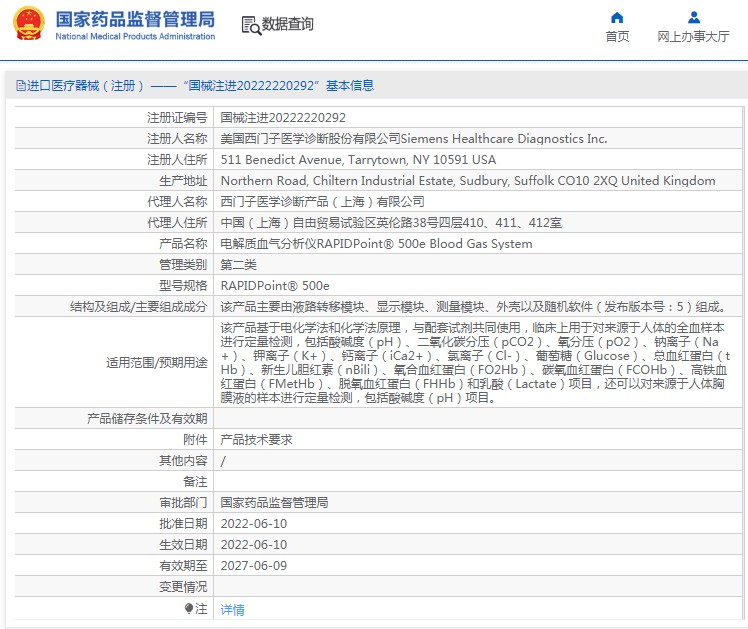Click the 审批部门 row label
The width and height of the screenshot is (748, 629).
pyautogui.click(x=183, y=503)
